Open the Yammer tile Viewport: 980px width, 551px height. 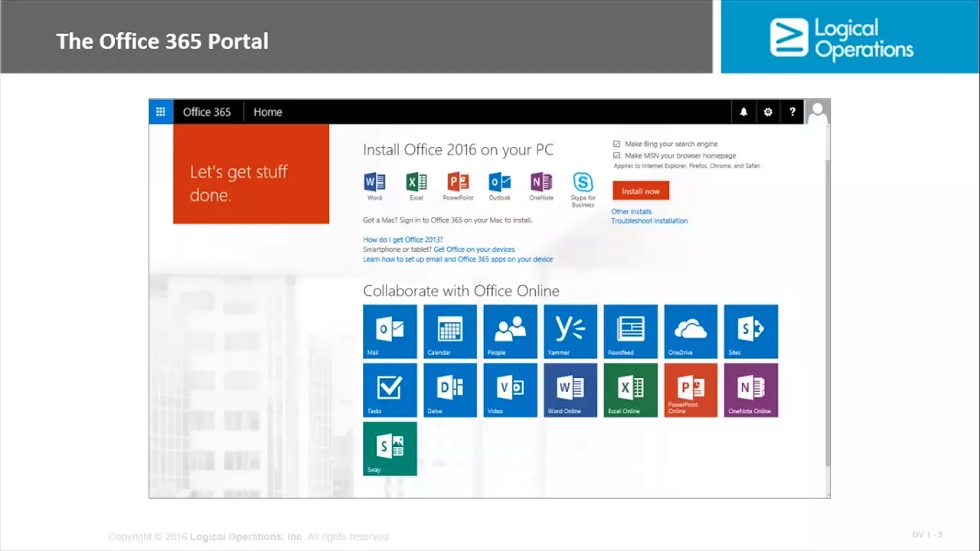click(x=570, y=331)
